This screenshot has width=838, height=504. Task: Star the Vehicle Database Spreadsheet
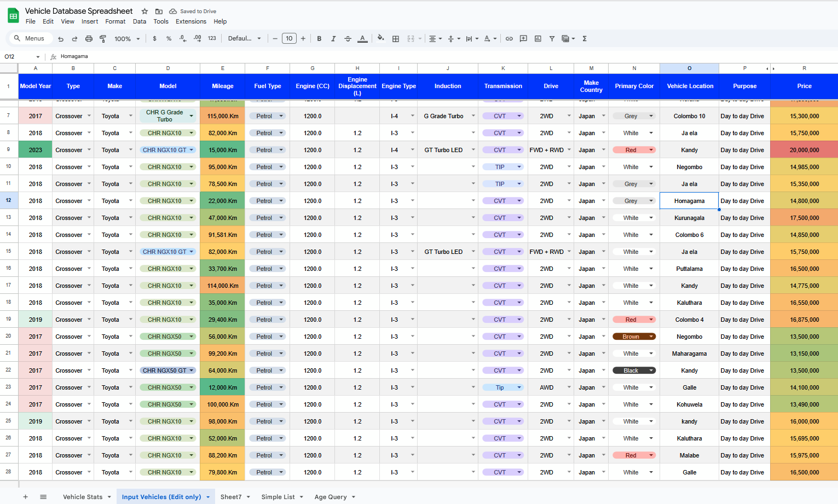point(145,11)
